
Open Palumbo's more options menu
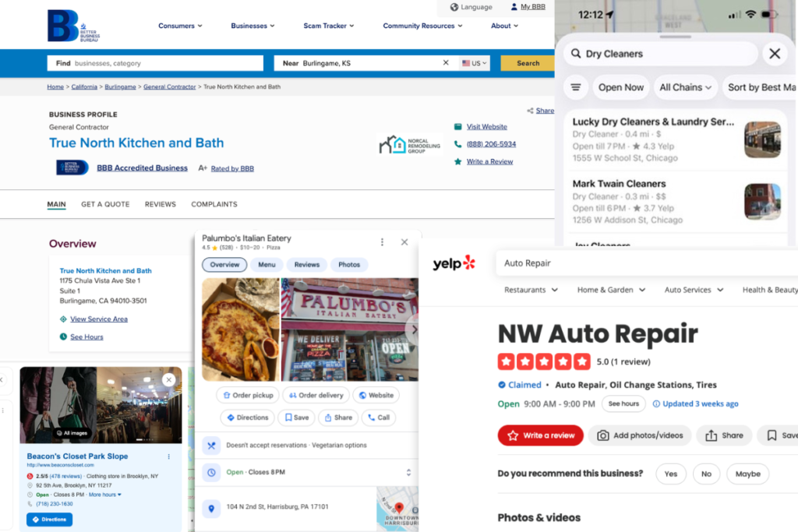382,242
